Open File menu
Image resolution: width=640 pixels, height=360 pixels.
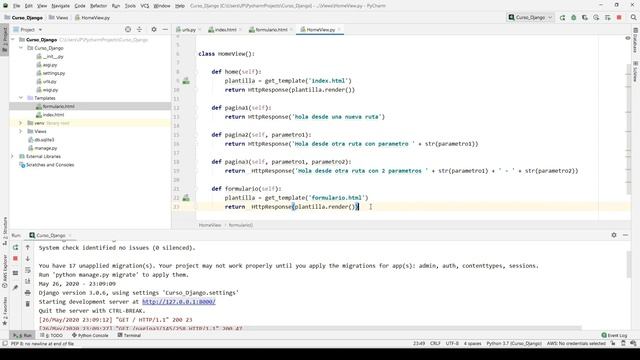16,6
